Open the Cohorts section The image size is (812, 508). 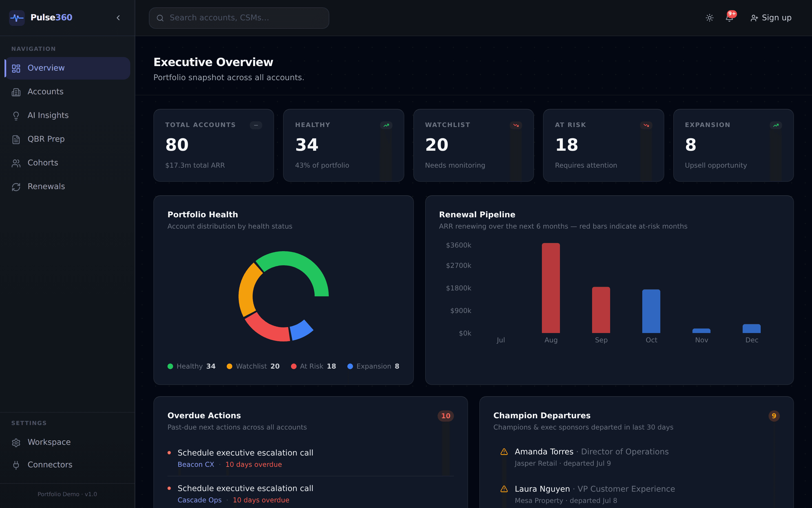click(x=67, y=163)
